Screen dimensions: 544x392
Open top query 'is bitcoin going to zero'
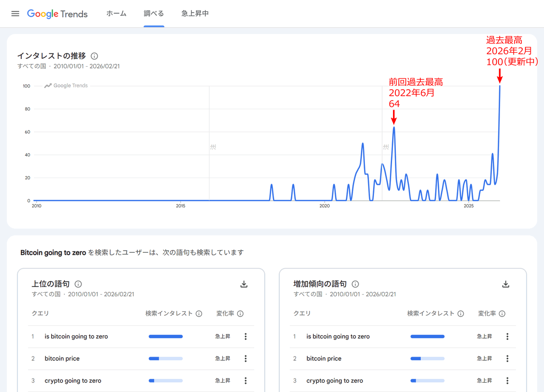(x=76, y=336)
